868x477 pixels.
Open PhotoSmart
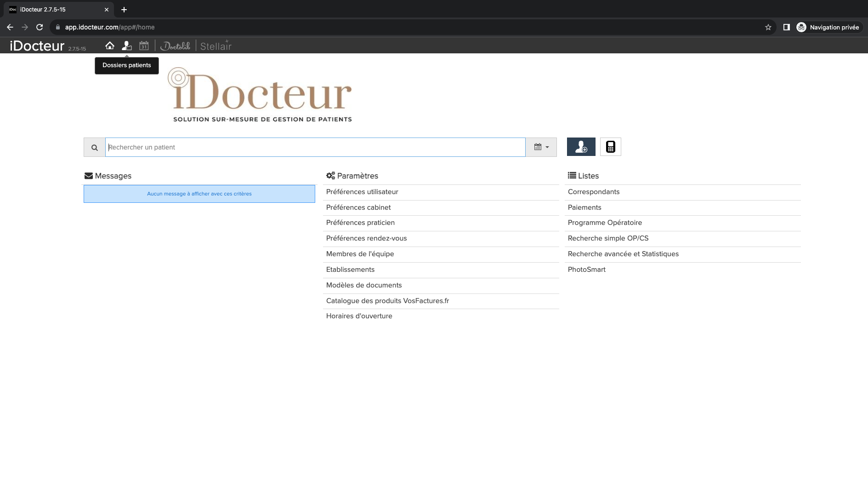point(586,270)
